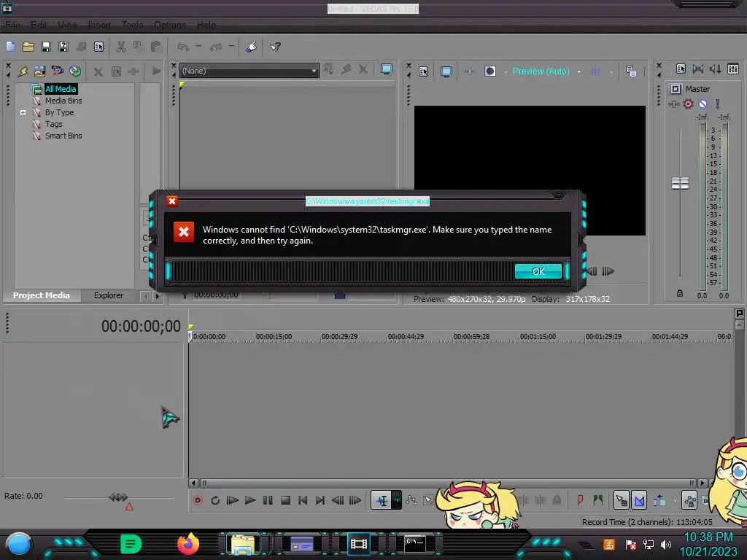Image resolution: width=747 pixels, height=560 pixels.
Task: Click the Open folder icon in toolbar
Action: tap(28, 47)
